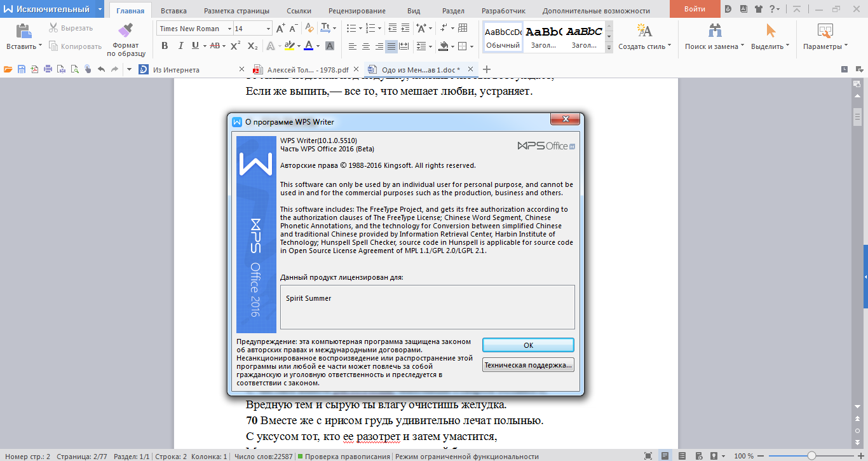
Task: Decrease the font size with shrink icon
Action: click(x=294, y=28)
